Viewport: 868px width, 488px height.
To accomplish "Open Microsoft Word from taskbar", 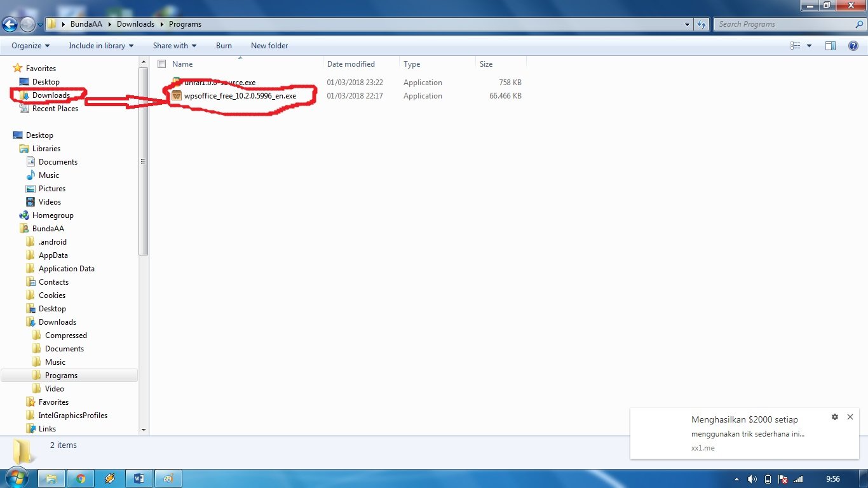I will tap(139, 478).
